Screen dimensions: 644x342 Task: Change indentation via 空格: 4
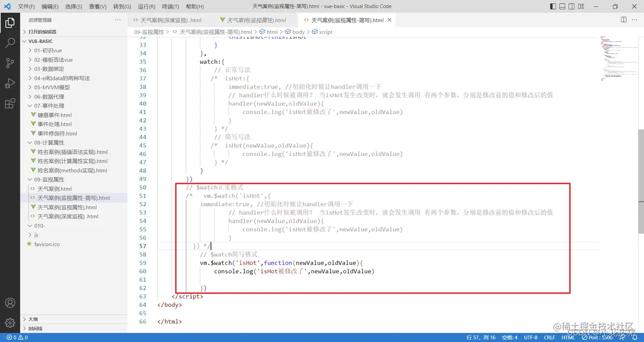[x=509, y=337]
